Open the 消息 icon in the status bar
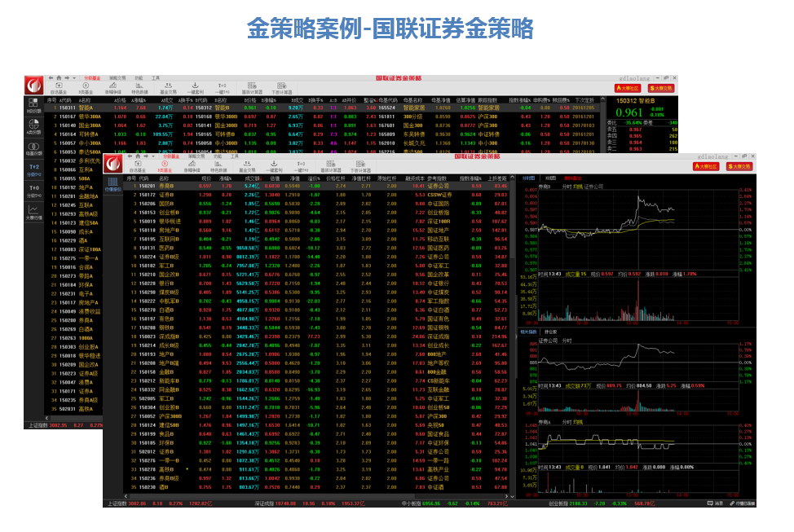The height and width of the screenshot is (532, 794). pos(716,503)
